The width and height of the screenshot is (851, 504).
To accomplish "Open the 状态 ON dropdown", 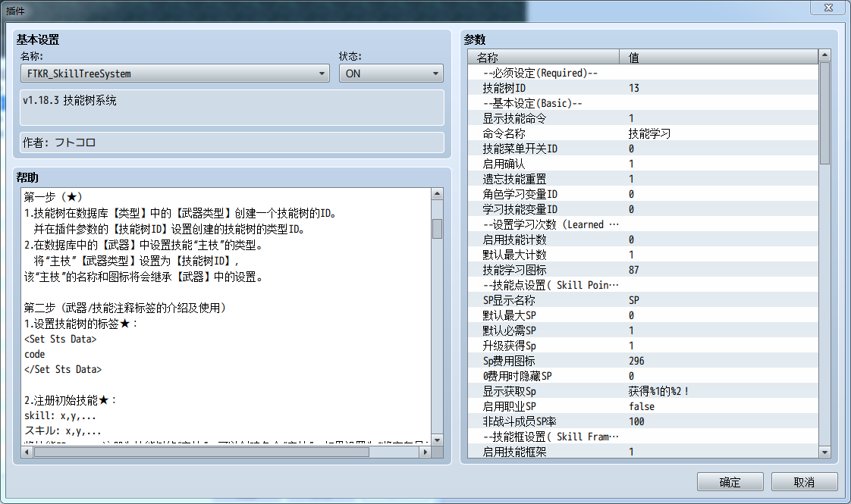I will click(x=391, y=74).
